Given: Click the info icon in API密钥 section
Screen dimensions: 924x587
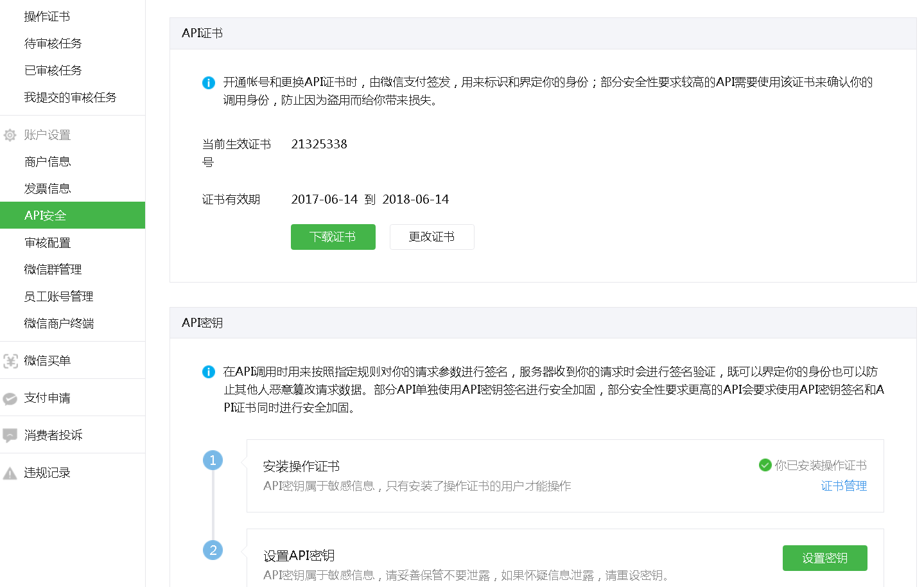Looking at the screenshot, I should coord(209,372).
